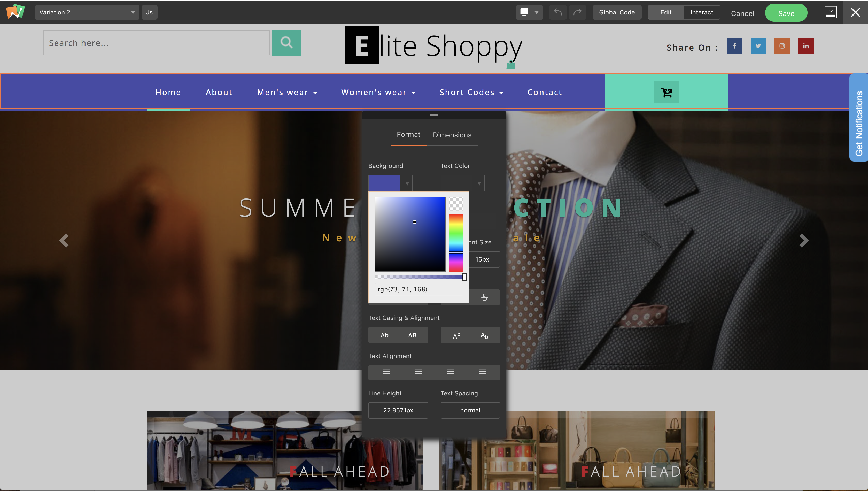Click the redo arrow icon
The height and width of the screenshot is (491, 868).
577,12
